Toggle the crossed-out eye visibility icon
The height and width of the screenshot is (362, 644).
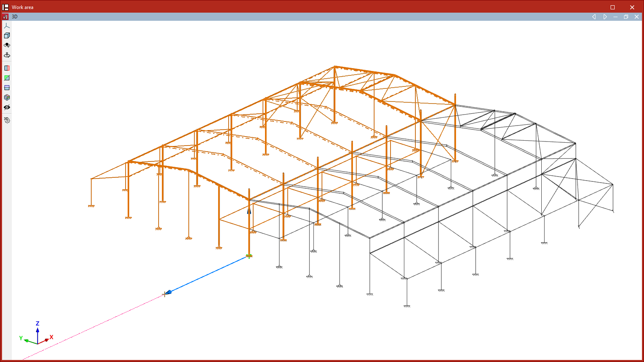point(7,107)
